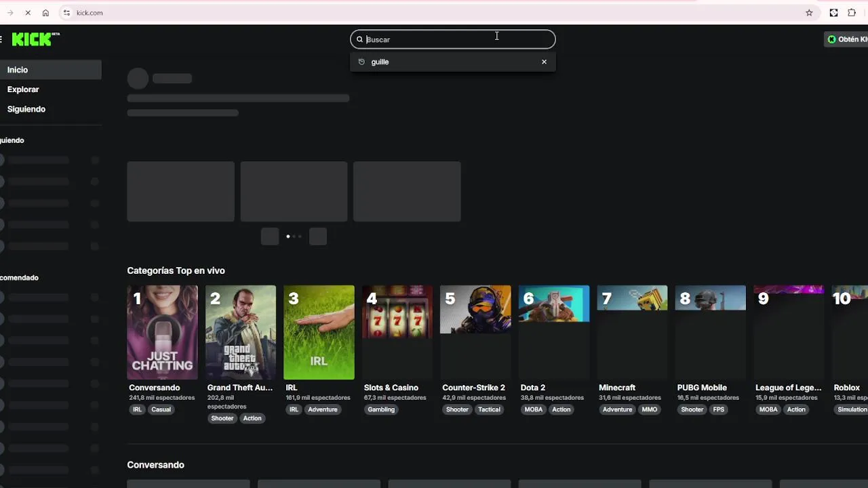Screen dimensions: 868x488
Task: Focus the Buscar search field
Action: (453, 39)
